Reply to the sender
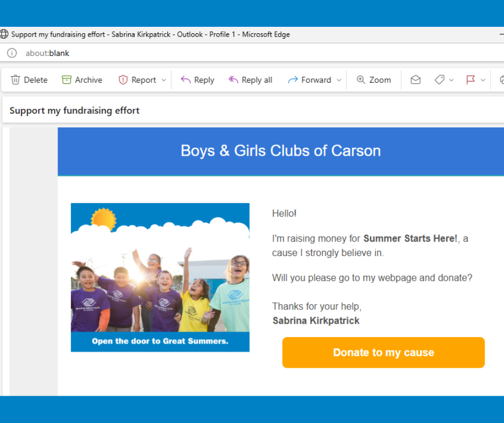This screenshot has height=423, width=504. [x=197, y=79]
